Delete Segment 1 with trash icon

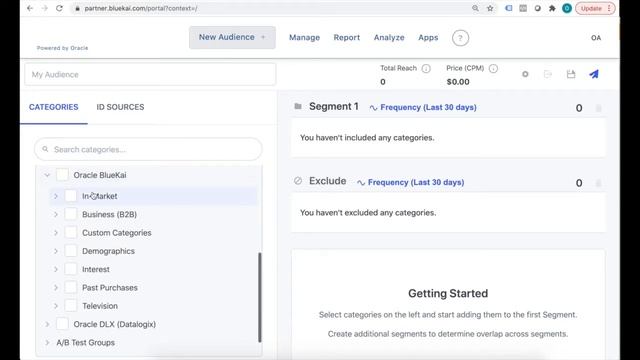click(598, 108)
